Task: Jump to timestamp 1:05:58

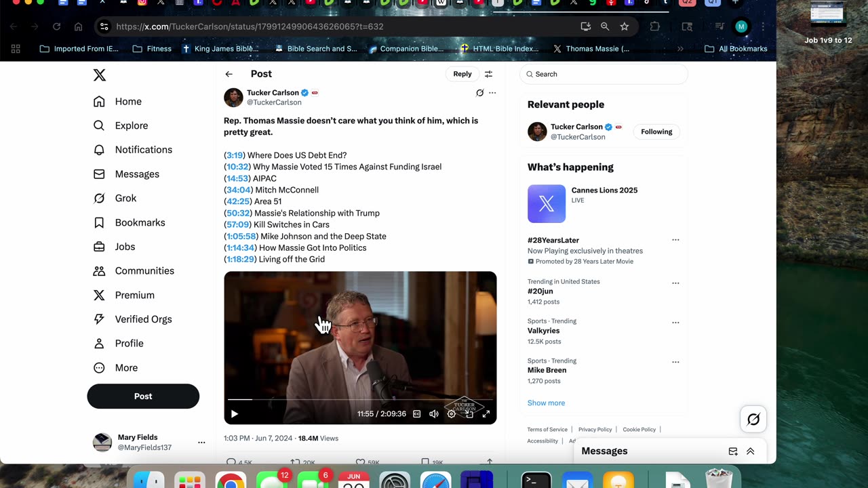Action: pyautogui.click(x=241, y=236)
